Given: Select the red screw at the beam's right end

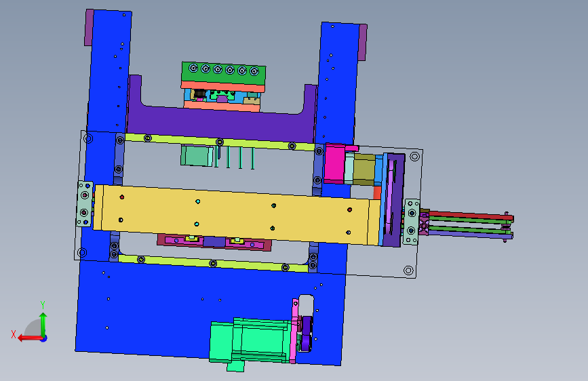Looking at the screenshot, I should 349,209.
